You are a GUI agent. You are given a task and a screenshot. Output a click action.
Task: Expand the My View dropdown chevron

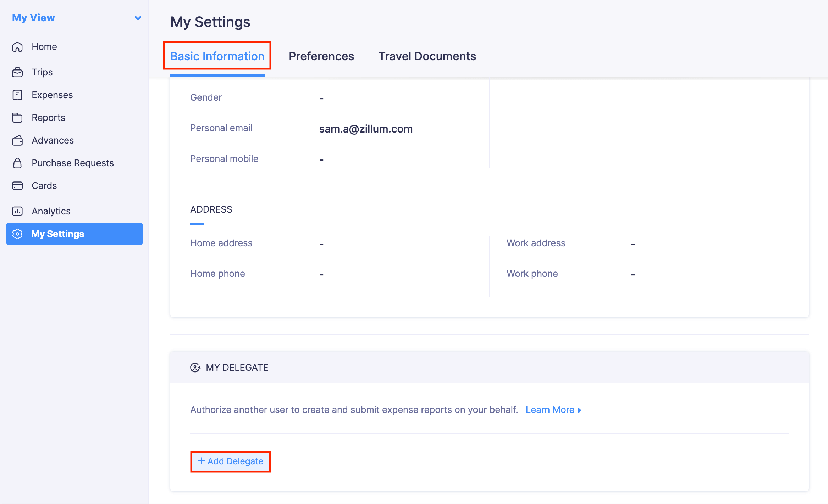tap(138, 18)
